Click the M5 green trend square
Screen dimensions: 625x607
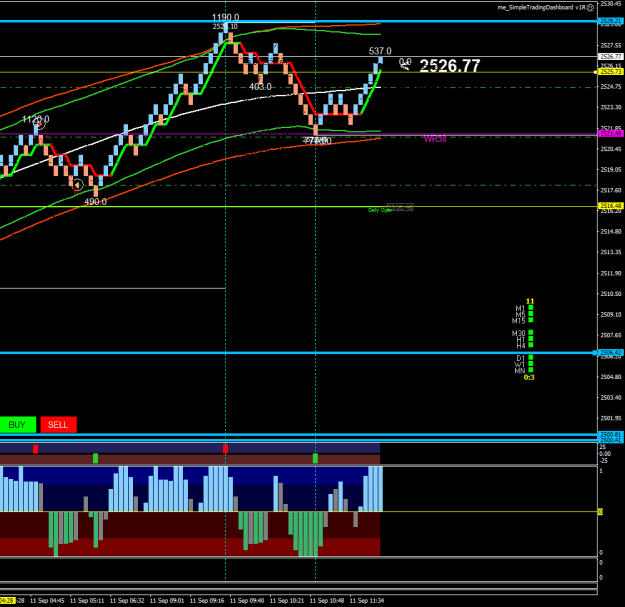[x=531, y=314]
